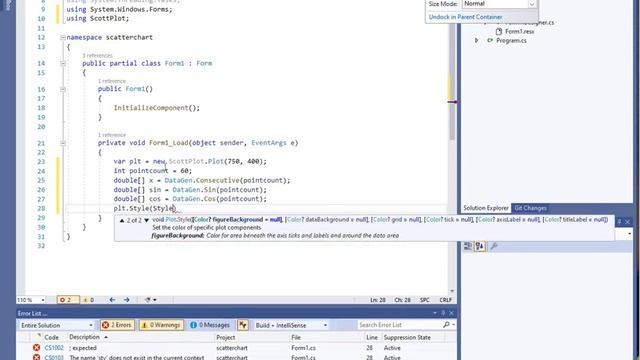Collapse the Form1() constructor block
Image resolution: width=640 pixels, height=360 pixels.
tap(63, 89)
